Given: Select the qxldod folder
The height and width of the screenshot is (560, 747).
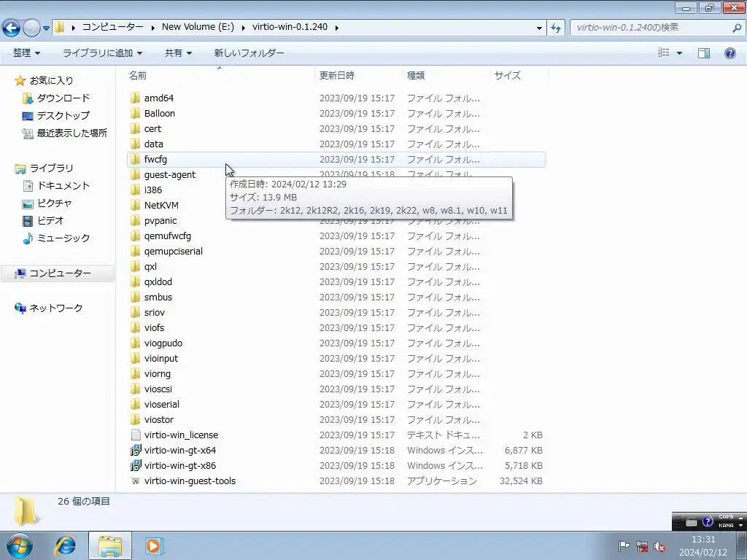Looking at the screenshot, I should click(x=158, y=282).
